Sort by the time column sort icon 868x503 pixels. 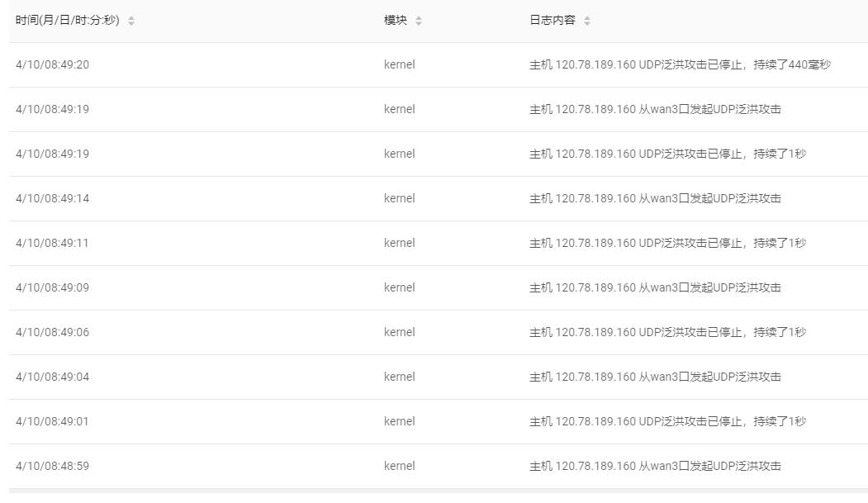[131, 21]
